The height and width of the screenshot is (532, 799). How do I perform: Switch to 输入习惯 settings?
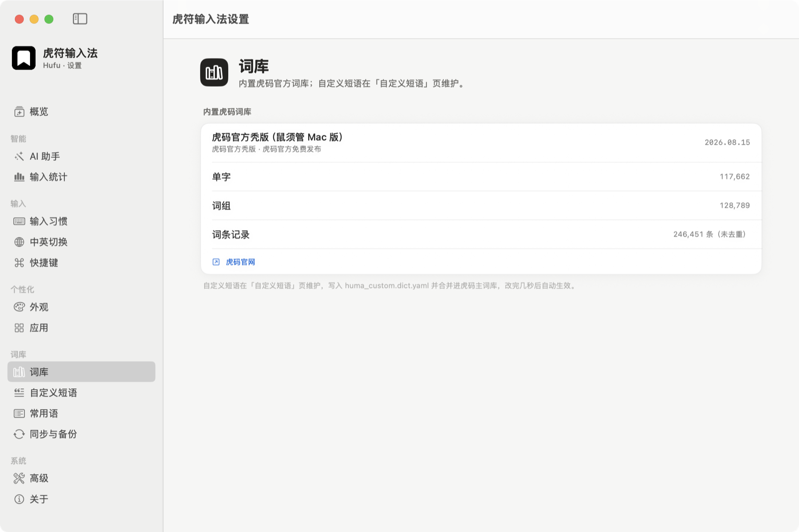[x=81, y=222]
